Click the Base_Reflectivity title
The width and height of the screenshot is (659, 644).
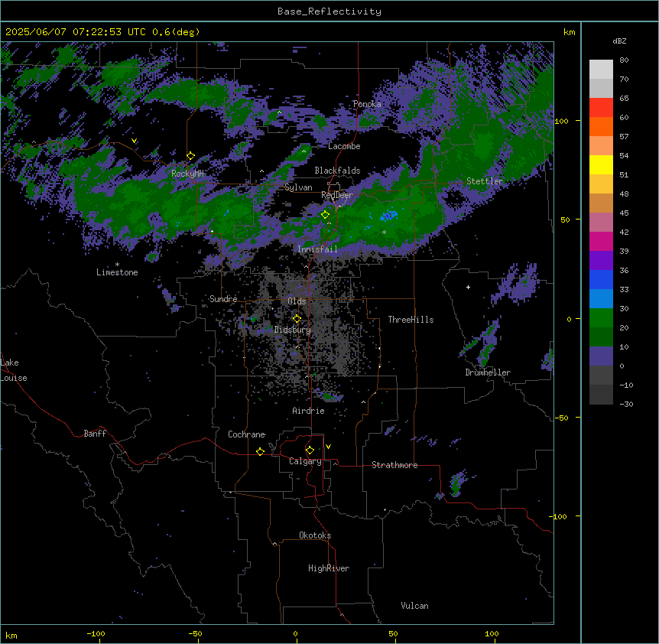[329, 11]
